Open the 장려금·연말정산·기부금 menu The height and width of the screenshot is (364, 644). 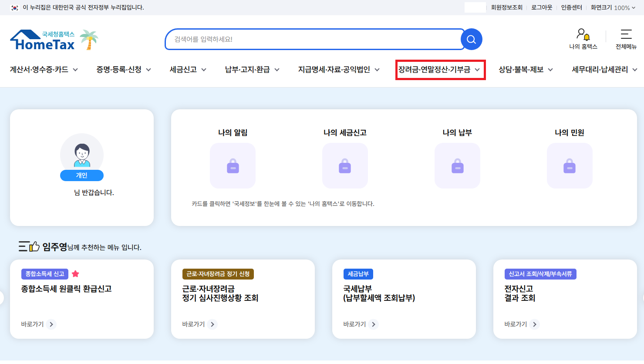tap(438, 69)
